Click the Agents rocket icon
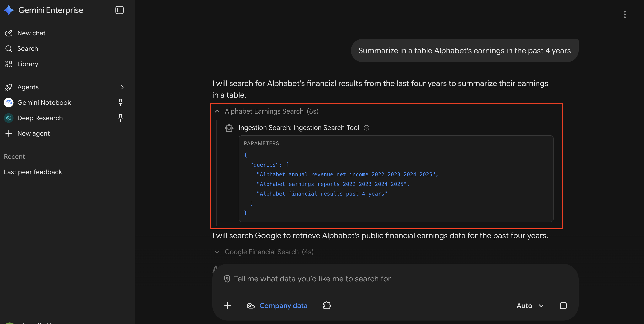This screenshot has width=644, height=324. (x=9, y=87)
